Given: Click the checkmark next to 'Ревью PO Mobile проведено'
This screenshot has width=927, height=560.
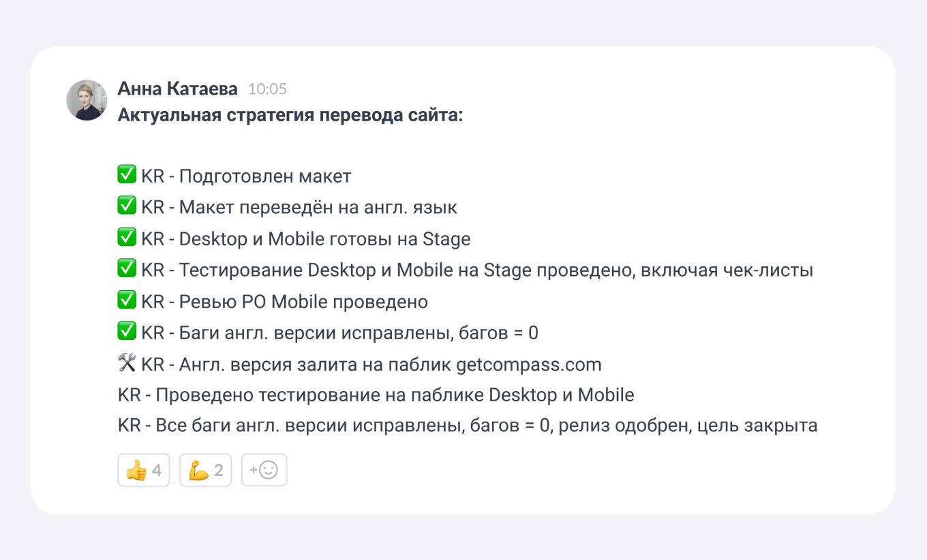Looking at the screenshot, I should pos(127,300).
